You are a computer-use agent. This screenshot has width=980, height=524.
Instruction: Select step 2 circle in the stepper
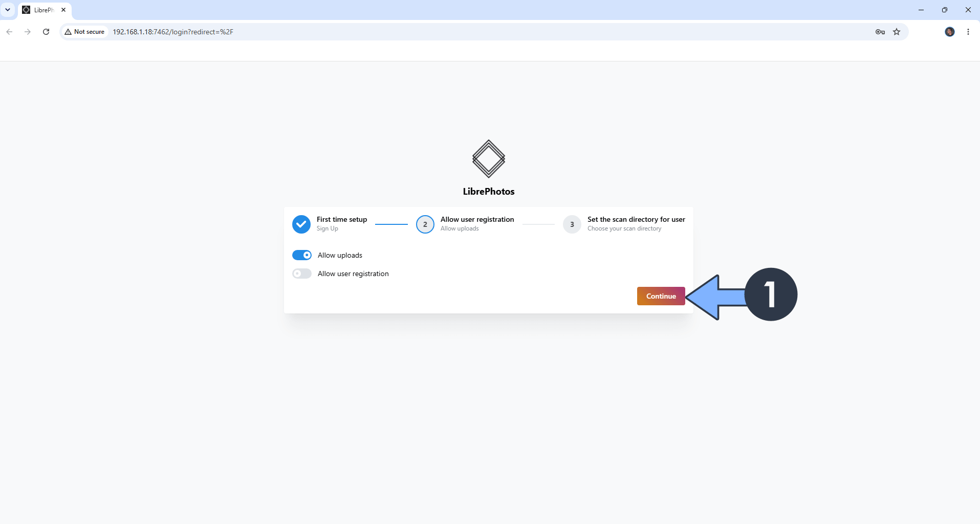click(x=425, y=224)
